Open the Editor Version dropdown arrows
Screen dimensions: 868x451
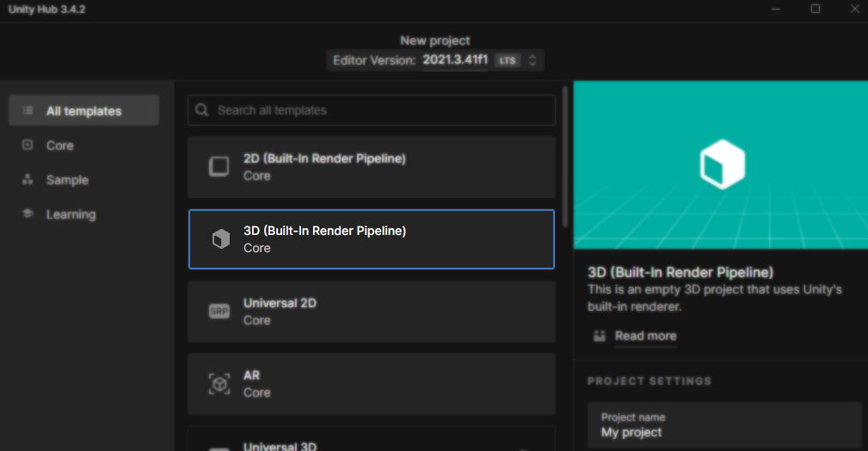pyautogui.click(x=532, y=60)
